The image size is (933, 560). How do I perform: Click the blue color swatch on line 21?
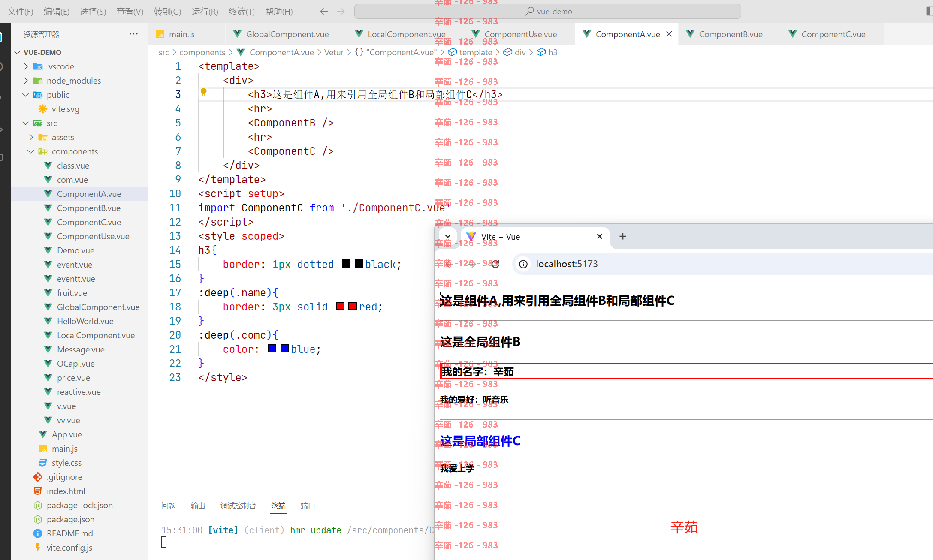tap(272, 349)
